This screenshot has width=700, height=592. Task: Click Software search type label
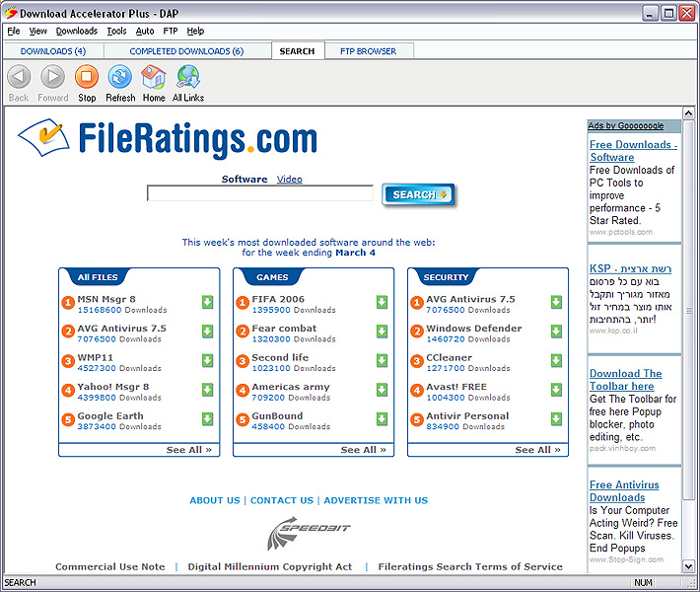click(245, 180)
